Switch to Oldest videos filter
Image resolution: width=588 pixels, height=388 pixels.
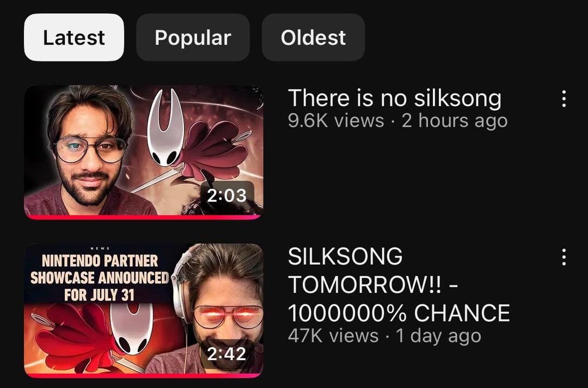(313, 38)
